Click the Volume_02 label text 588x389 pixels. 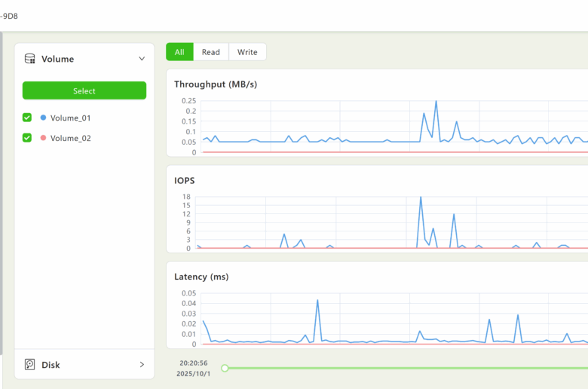point(71,139)
